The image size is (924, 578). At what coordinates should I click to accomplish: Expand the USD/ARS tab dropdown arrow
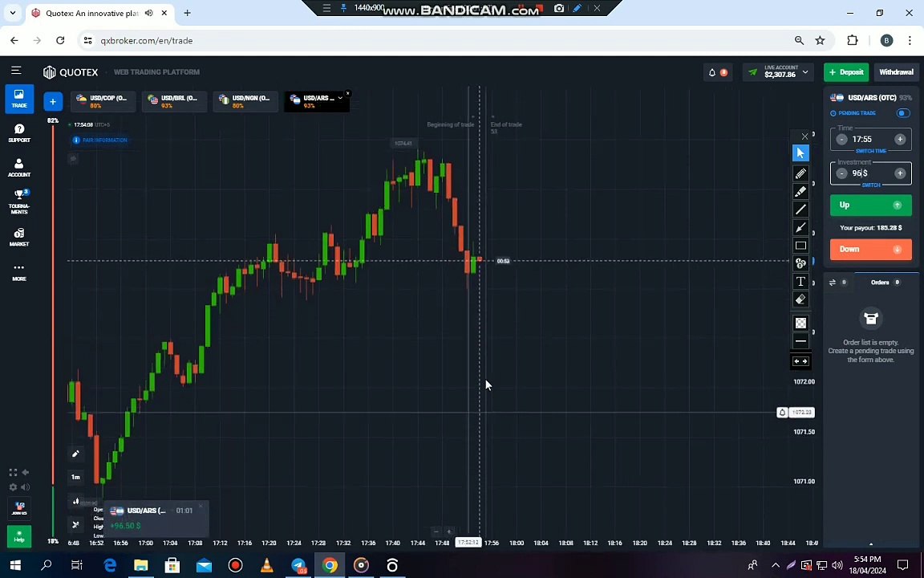pyautogui.click(x=340, y=98)
